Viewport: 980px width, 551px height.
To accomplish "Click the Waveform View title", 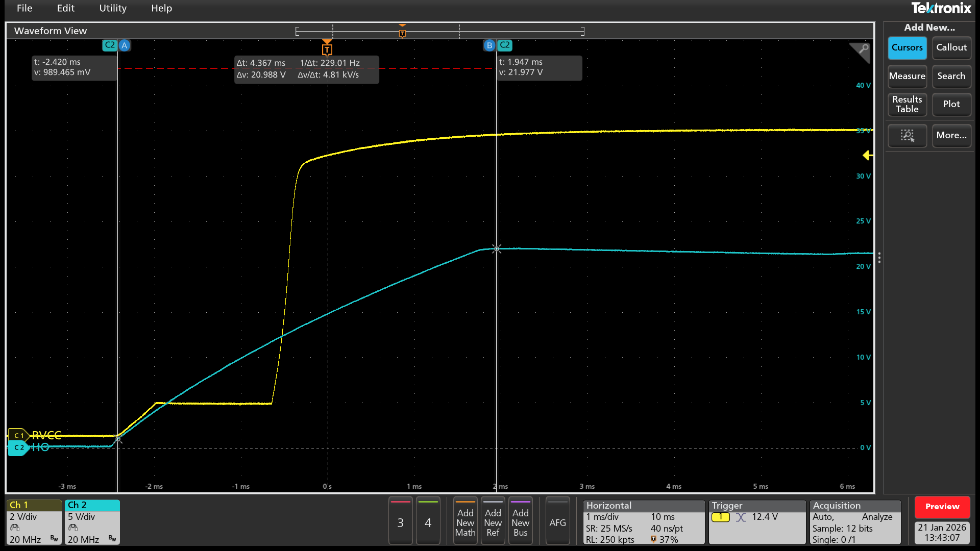I will click(51, 31).
